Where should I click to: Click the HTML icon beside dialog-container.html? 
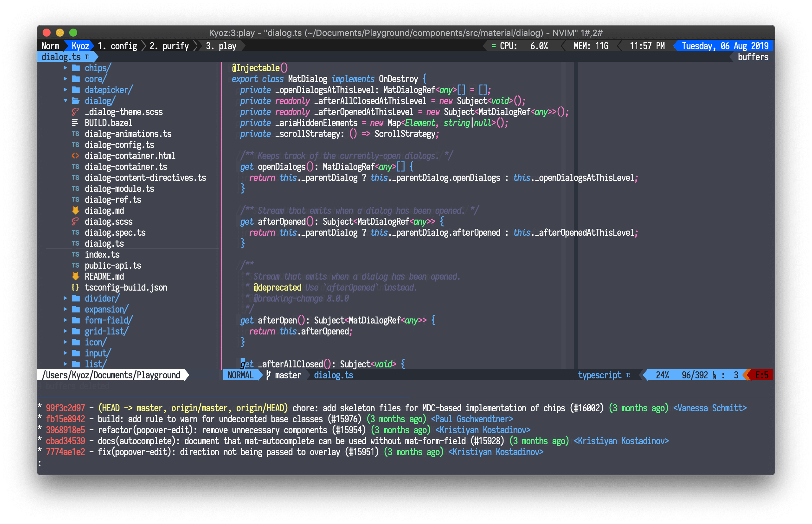75,156
